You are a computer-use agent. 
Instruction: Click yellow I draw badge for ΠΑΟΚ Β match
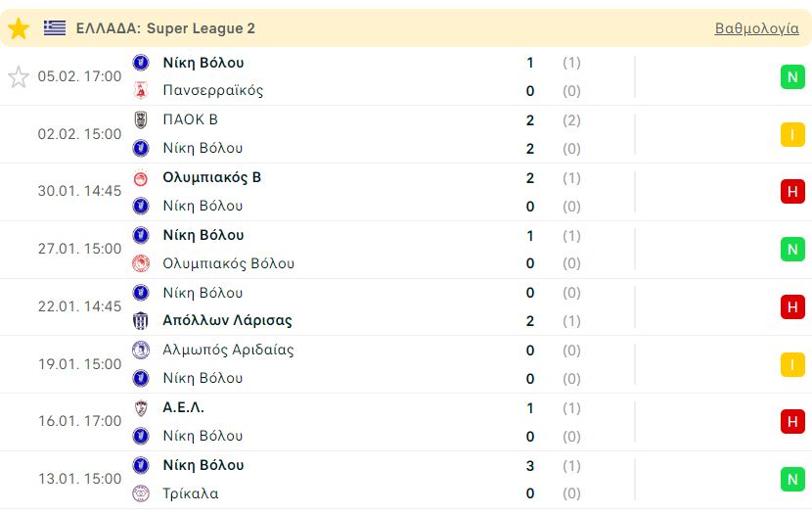pos(792,135)
